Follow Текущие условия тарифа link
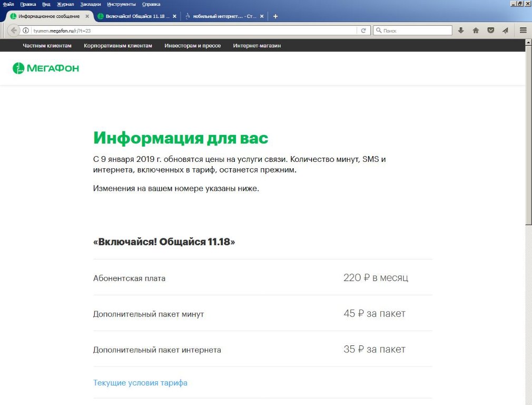The width and height of the screenshot is (532, 405). click(x=140, y=383)
